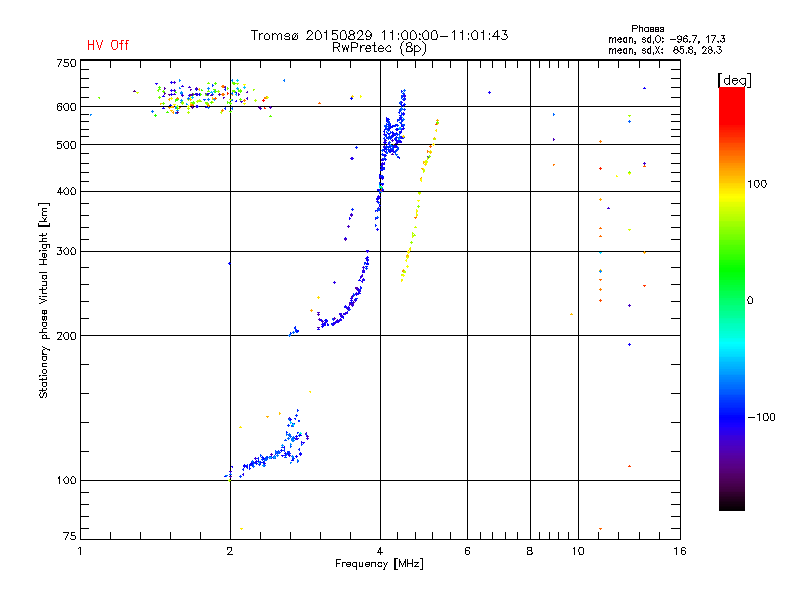This screenshot has width=800, height=600.
Task: Click the y-axis tick label '200'
Action: pyautogui.click(x=66, y=336)
